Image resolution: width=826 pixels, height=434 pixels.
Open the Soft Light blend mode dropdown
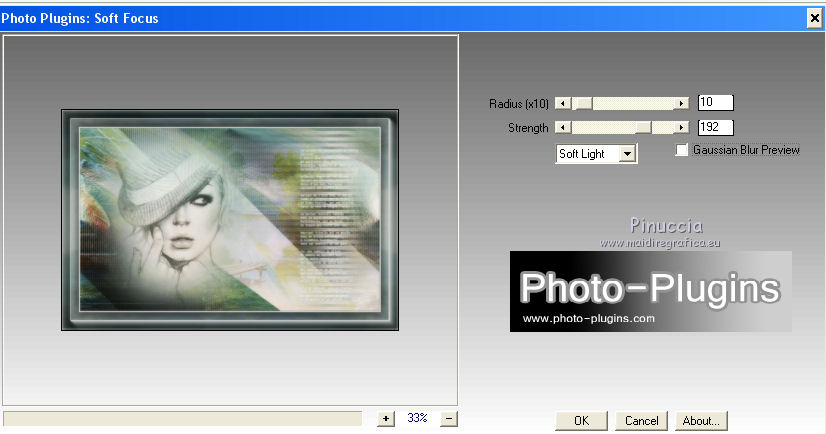pos(627,154)
